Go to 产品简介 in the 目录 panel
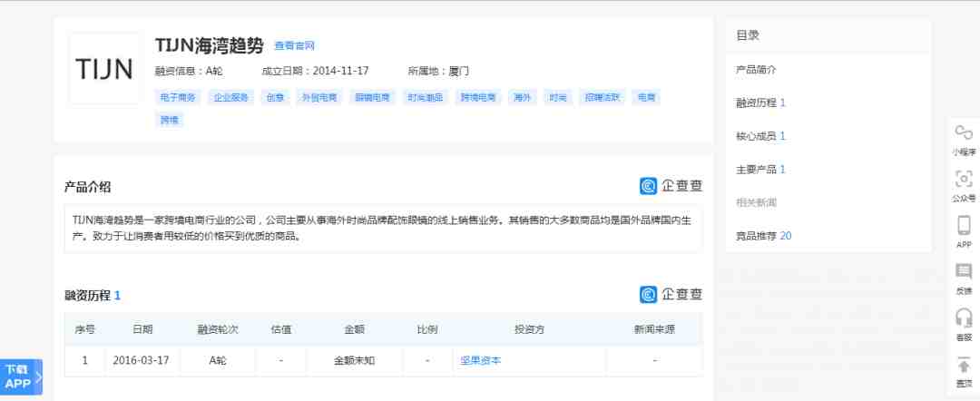The width and height of the screenshot is (980, 401). point(756,70)
